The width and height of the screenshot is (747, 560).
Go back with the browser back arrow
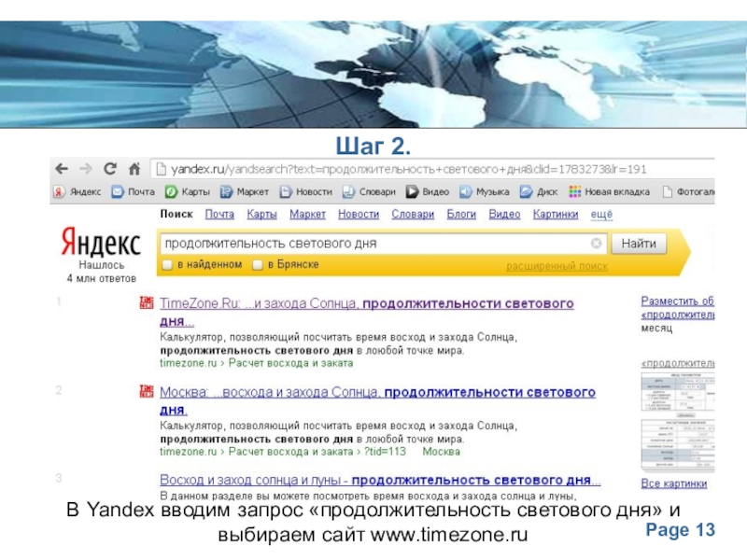(62, 169)
